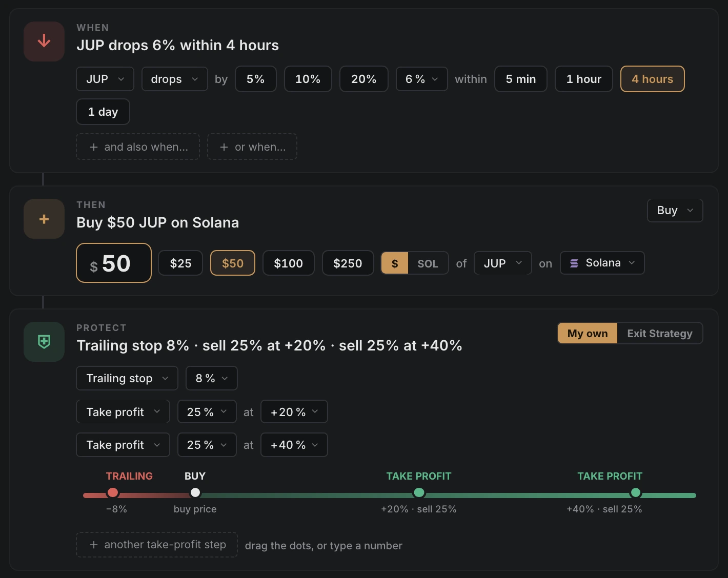Click the +20% take profit slider dot

(419, 493)
